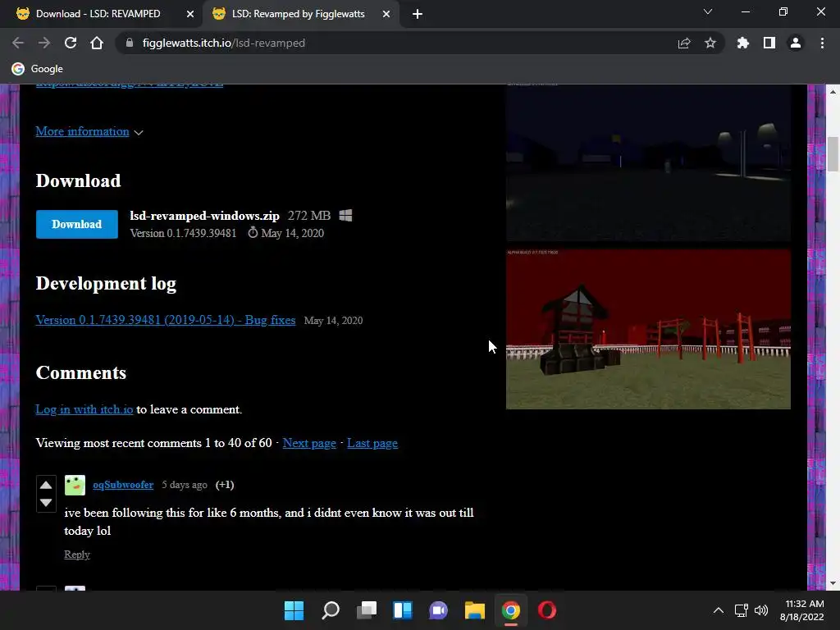Image resolution: width=840 pixels, height=630 pixels.
Task: Reply to oqSubwoofer's comment
Action: (x=77, y=555)
